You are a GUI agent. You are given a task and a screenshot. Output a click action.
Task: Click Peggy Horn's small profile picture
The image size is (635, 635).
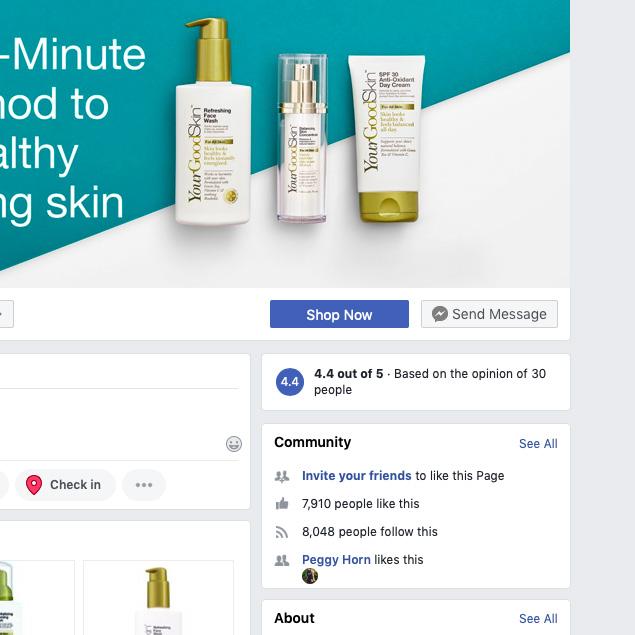tap(310, 576)
